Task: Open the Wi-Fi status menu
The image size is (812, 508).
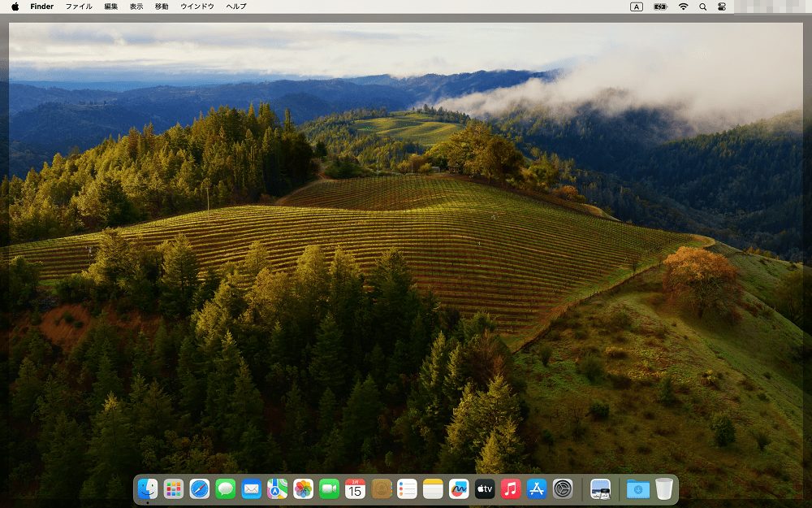Action: pos(683,7)
